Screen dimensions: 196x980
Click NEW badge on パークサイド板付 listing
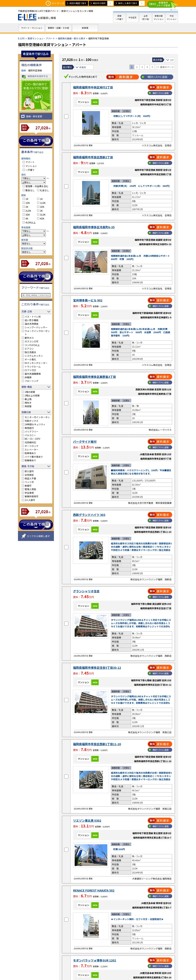pos(95,456)
